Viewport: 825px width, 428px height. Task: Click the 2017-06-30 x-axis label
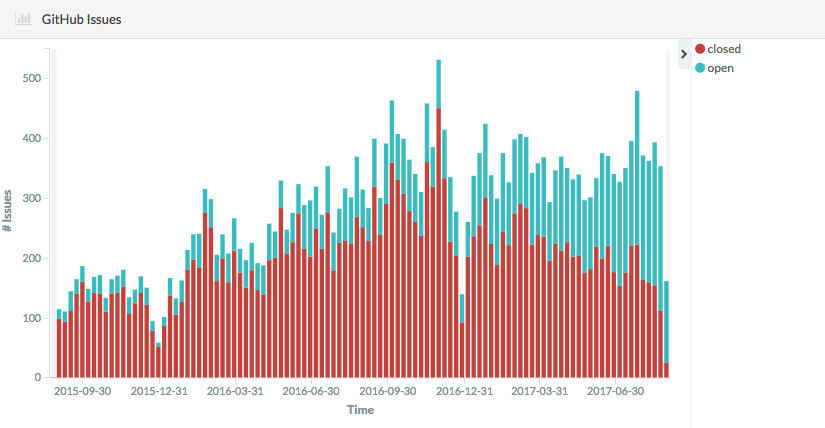617,392
